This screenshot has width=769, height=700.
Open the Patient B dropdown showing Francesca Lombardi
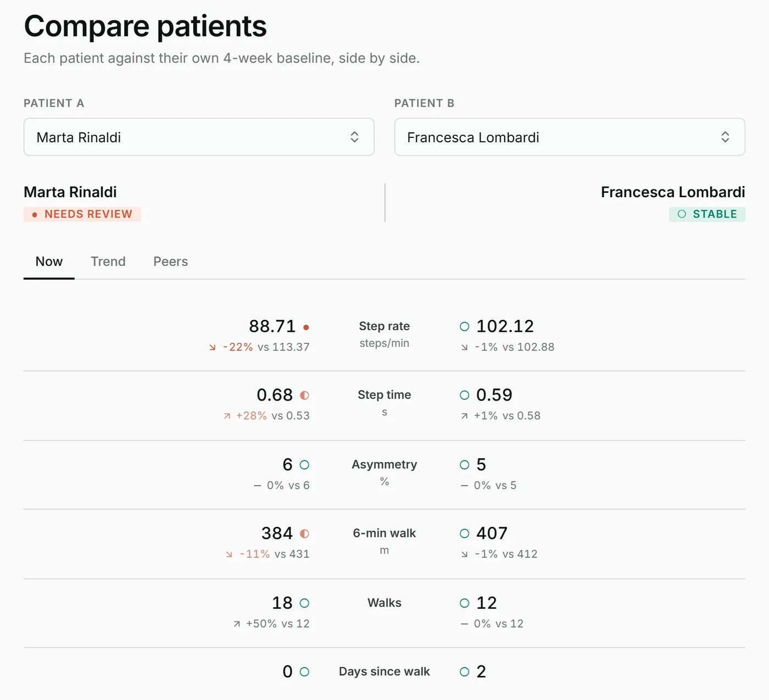point(570,137)
